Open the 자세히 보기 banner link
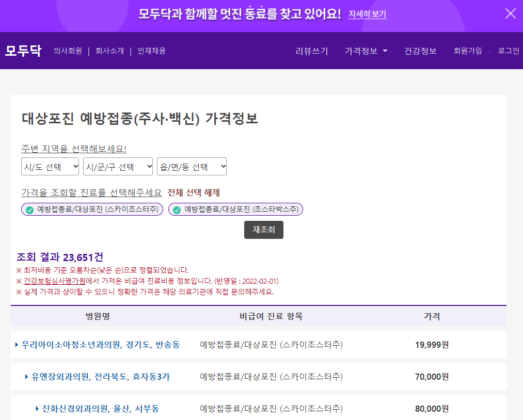Screen dimensions: 523x420 [367, 14]
